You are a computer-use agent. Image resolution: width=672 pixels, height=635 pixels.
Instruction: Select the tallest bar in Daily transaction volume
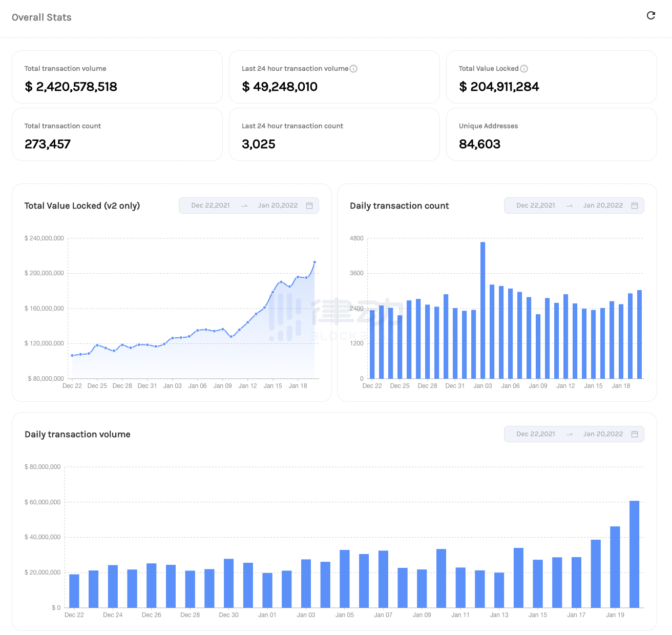634,554
